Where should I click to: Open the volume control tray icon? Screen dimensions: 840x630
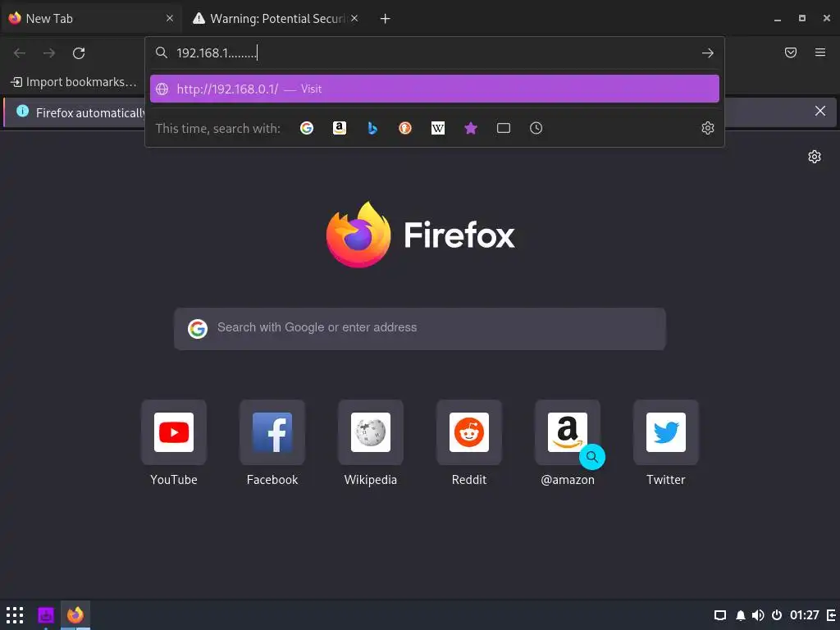coord(758,615)
